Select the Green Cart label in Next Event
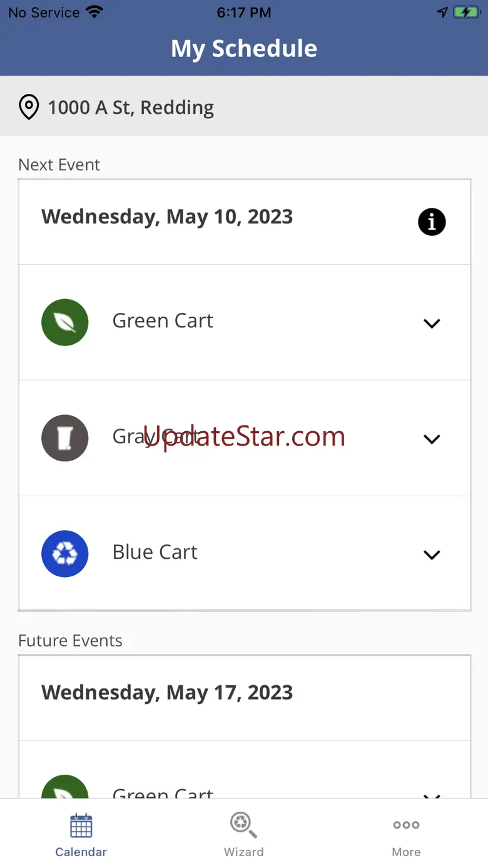This screenshot has width=488, height=868. point(163,320)
